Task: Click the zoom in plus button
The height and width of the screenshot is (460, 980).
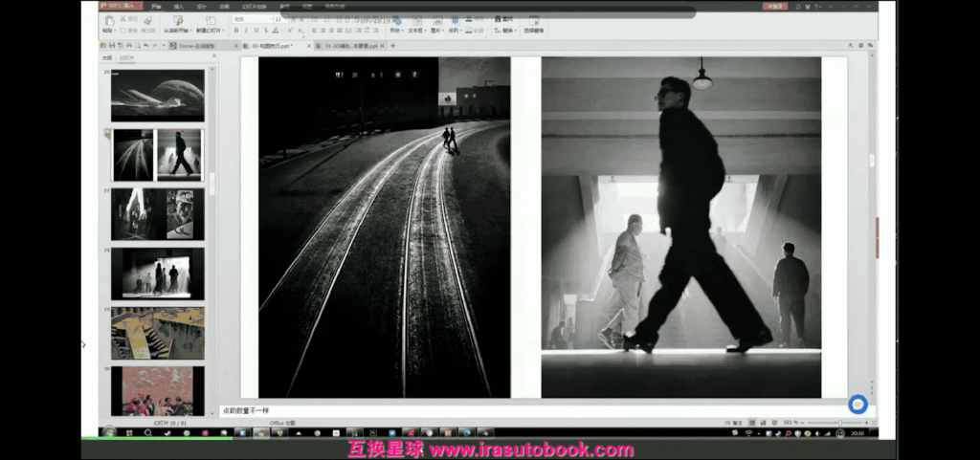Action: click(x=866, y=423)
